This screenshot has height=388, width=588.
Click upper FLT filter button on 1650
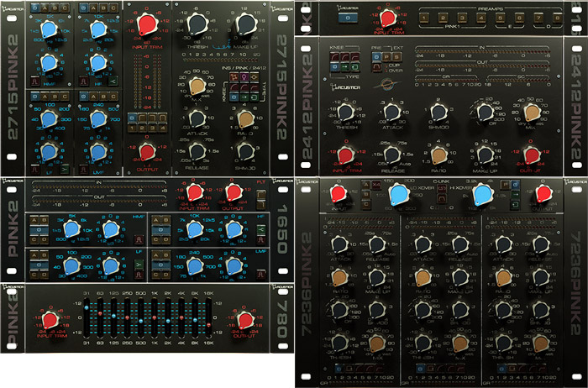tap(261, 196)
